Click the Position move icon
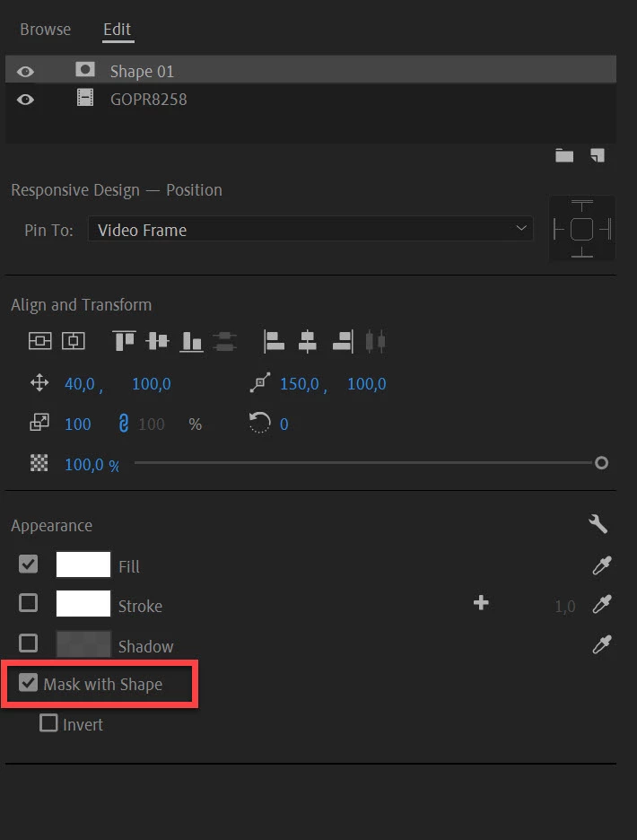Viewport: 637px width, 840px height. (39, 383)
